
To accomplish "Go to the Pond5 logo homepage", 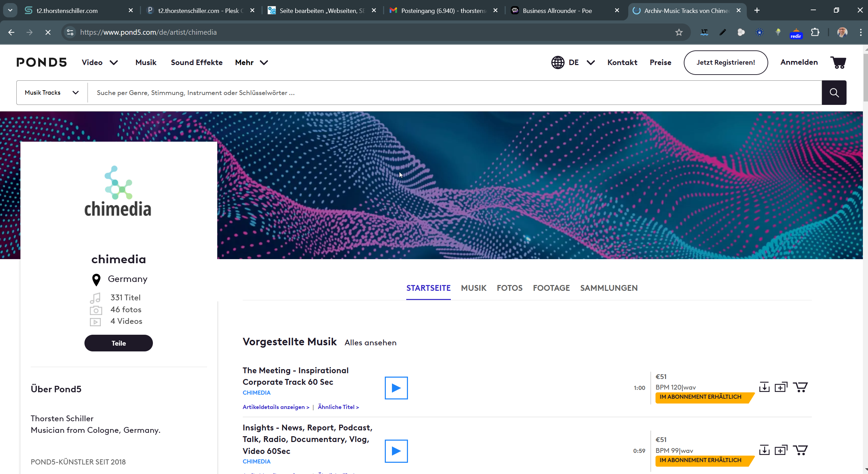I will pos(42,62).
